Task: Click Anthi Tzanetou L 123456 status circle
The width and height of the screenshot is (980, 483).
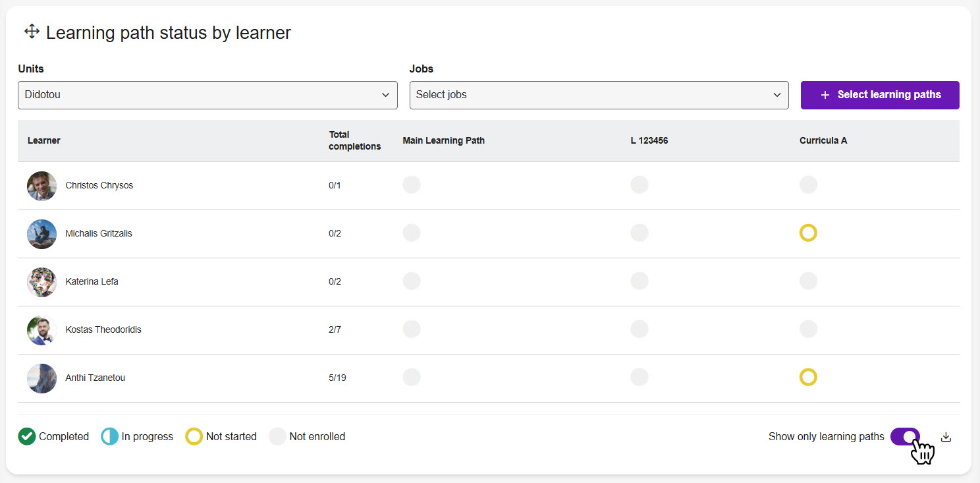Action: pyautogui.click(x=640, y=377)
